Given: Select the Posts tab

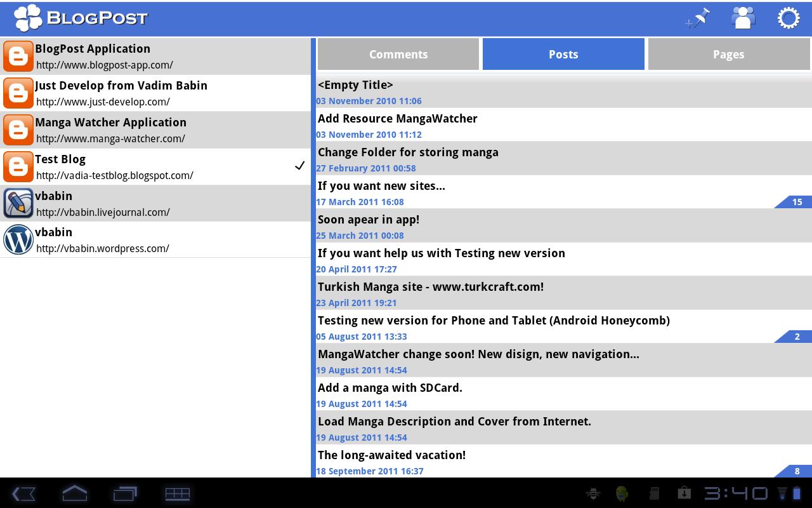Looking at the screenshot, I should pyautogui.click(x=563, y=54).
